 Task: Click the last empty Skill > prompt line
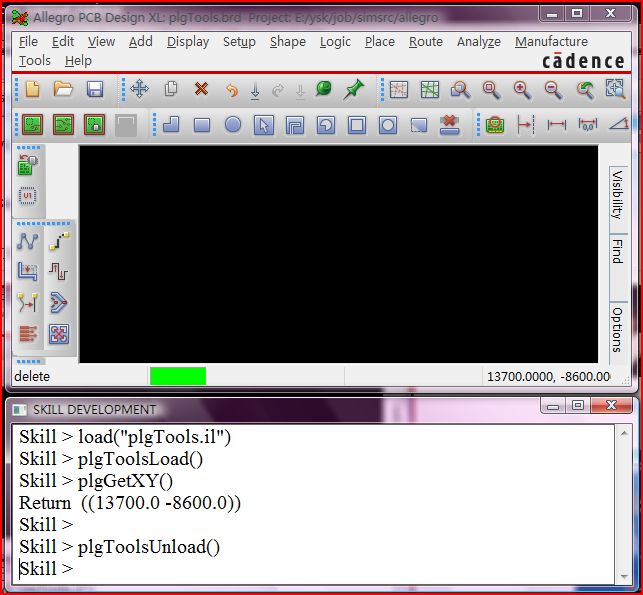point(46,569)
